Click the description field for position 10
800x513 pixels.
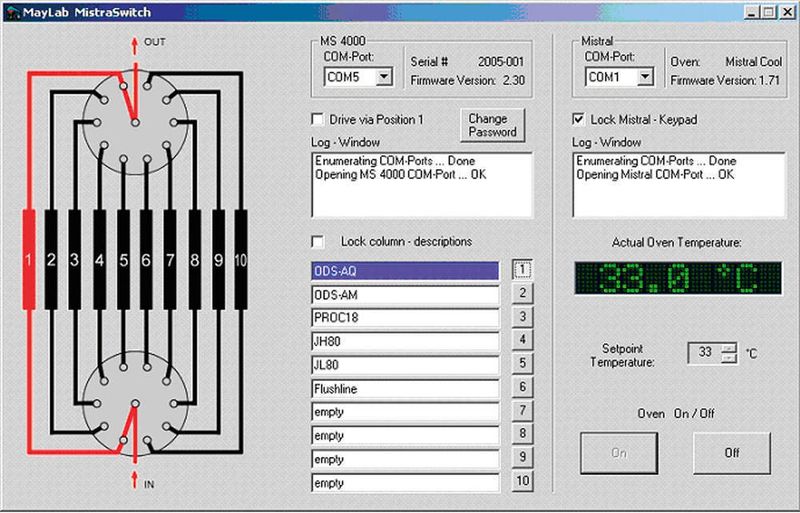[405, 483]
